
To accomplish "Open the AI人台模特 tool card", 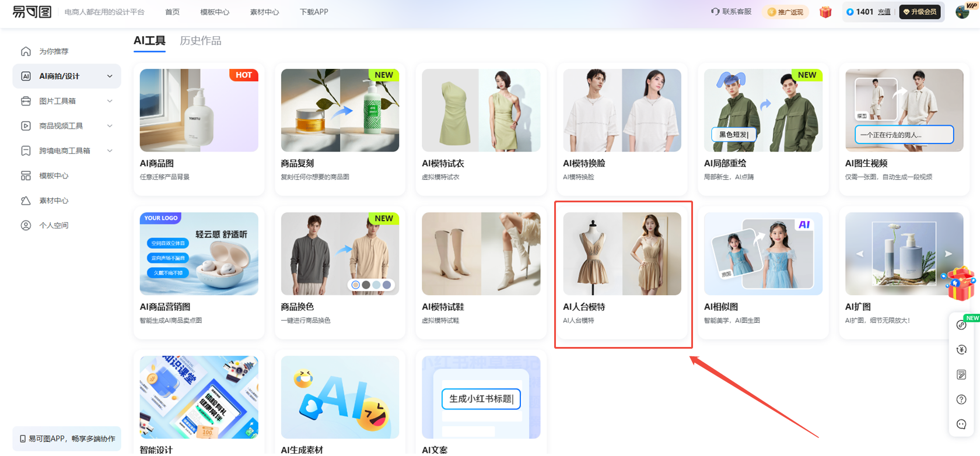I will [622, 273].
